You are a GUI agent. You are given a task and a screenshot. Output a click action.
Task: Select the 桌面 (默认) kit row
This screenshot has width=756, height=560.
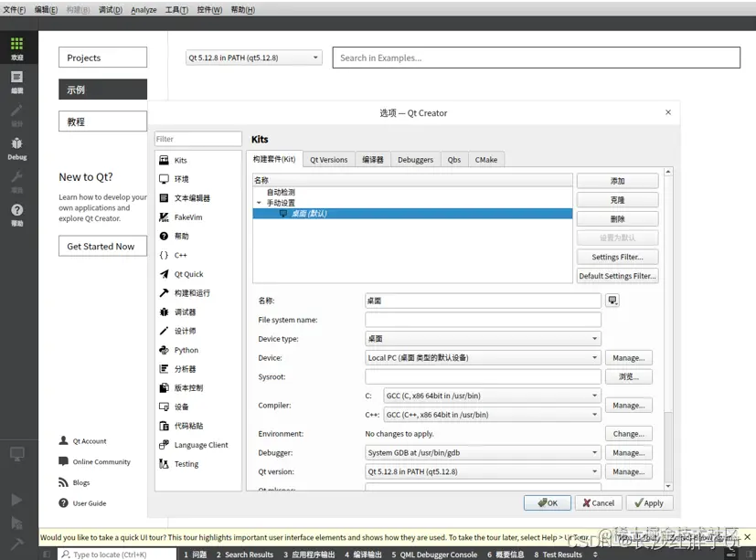tap(412, 214)
